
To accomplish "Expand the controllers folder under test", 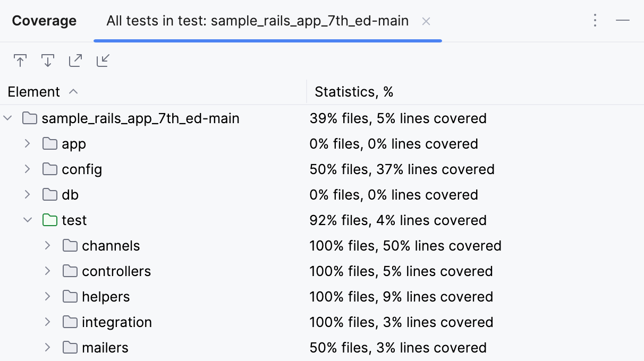I will [47, 271].
